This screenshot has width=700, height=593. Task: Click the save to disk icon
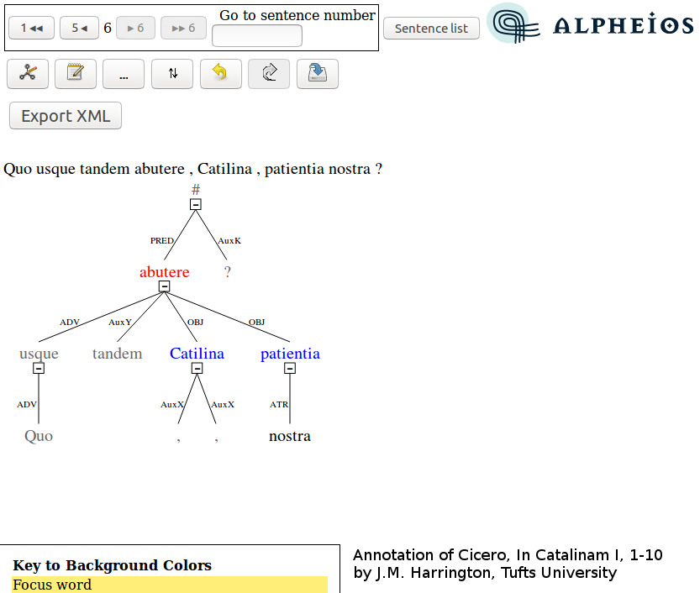click(318, 74)
